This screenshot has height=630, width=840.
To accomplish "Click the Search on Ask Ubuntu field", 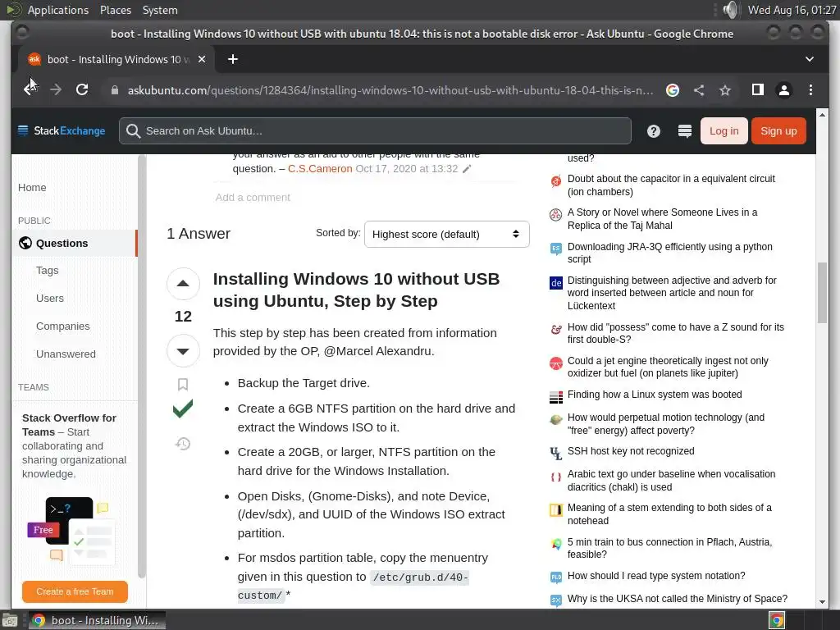I will 375,130.
